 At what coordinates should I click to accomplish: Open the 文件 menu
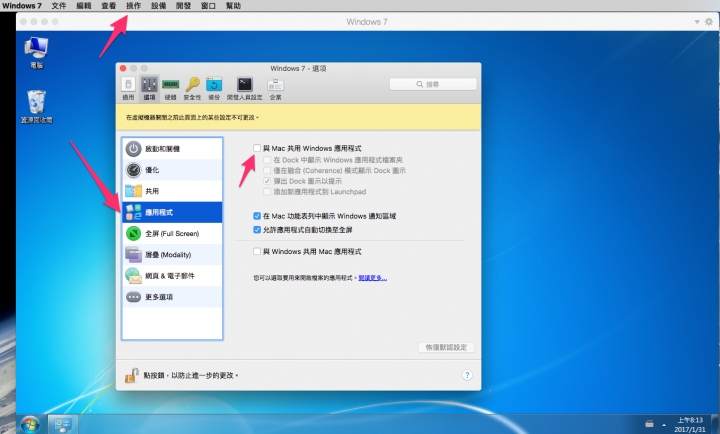point(59,6)
